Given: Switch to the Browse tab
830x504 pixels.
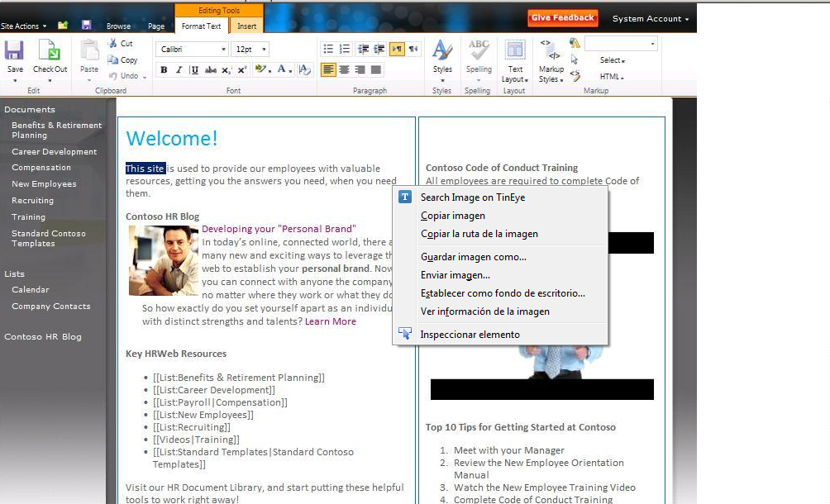Looking at the screenshot, I should [118, 26].
